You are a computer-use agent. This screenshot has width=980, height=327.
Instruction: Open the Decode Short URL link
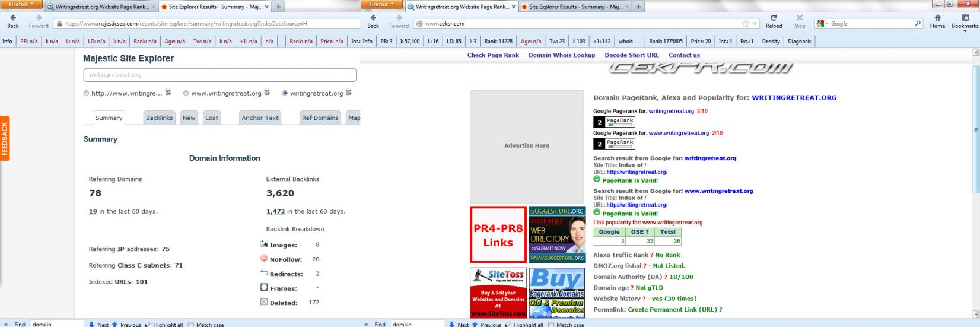tap(632, 55)
